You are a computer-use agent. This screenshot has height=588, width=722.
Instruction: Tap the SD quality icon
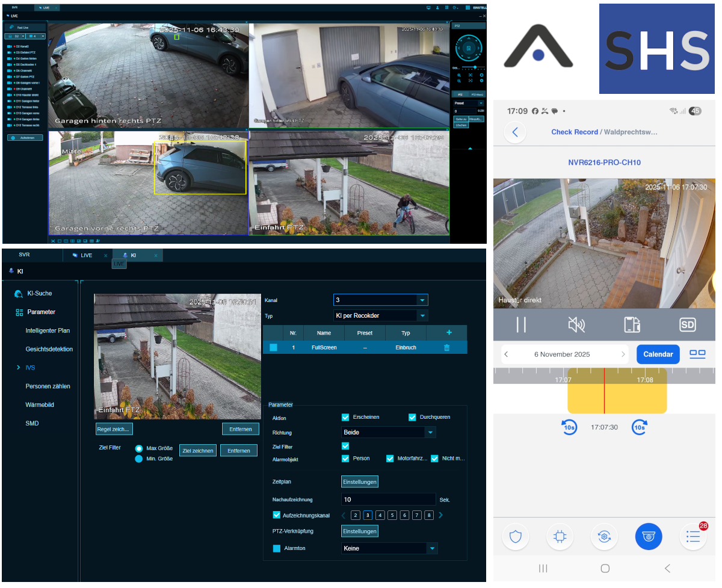pos(687,325)
